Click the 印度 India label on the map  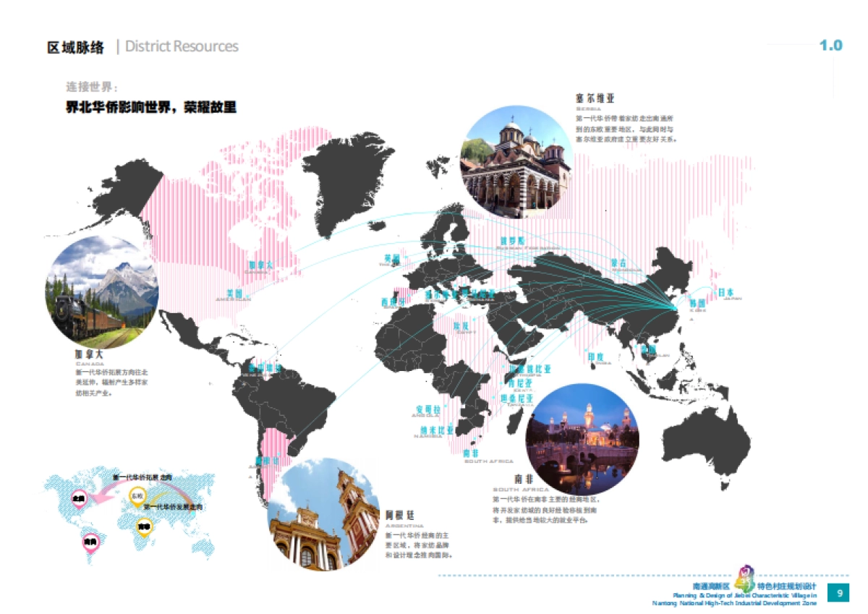595,357
